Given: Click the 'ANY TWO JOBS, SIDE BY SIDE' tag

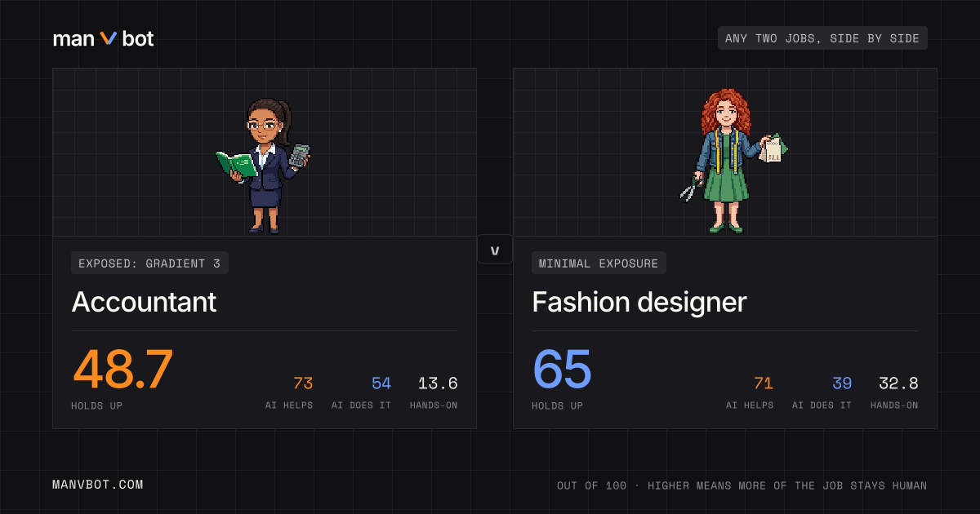Looking at the screenshot, I should (x=822, y=38).
